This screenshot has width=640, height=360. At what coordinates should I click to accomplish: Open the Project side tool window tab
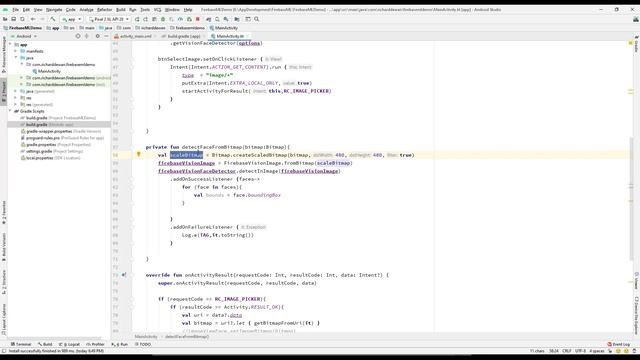click(4, 91)
